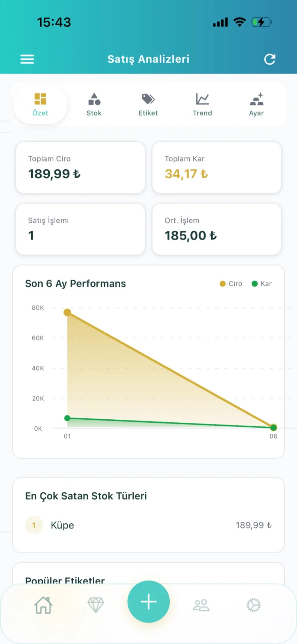Open the Ort. İşlem card
Image resolution: width=297 pixels, height=644 pixels.
pyautogui.click(x=217, y=229)
